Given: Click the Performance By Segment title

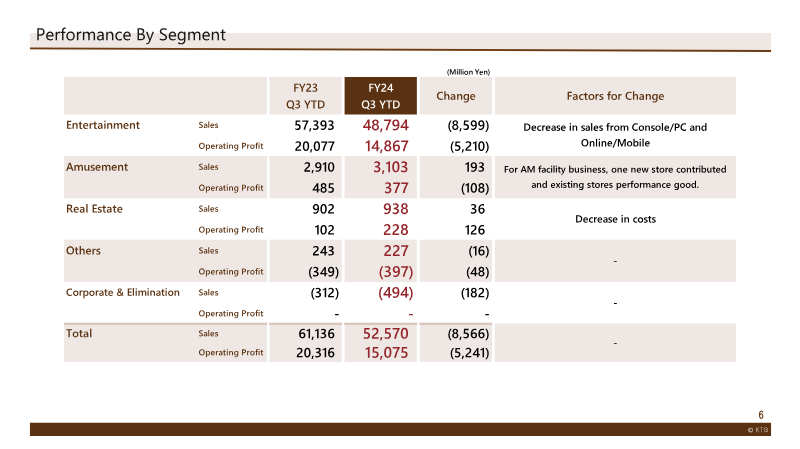Looking at the screenshot, I should 131,35.
